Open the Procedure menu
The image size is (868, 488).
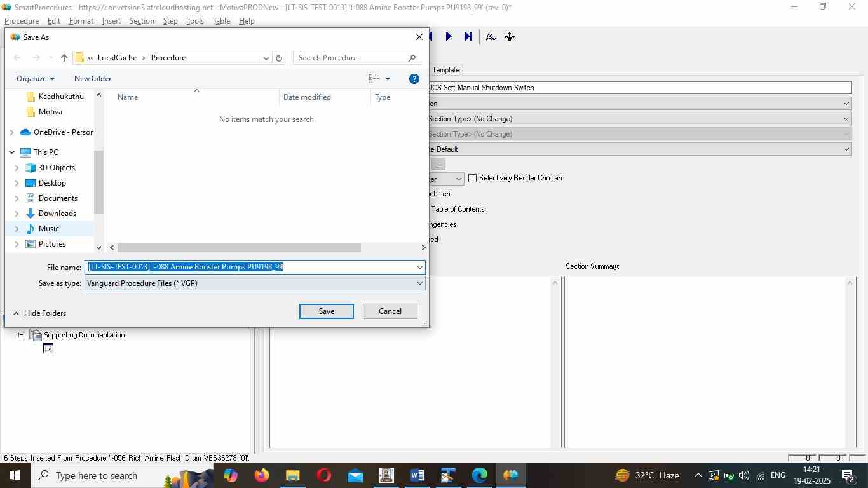pos(22,21)
